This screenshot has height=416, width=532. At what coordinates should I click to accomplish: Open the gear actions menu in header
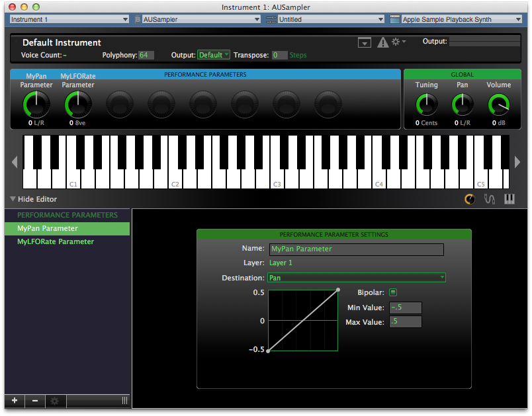(x=398, y=42)
